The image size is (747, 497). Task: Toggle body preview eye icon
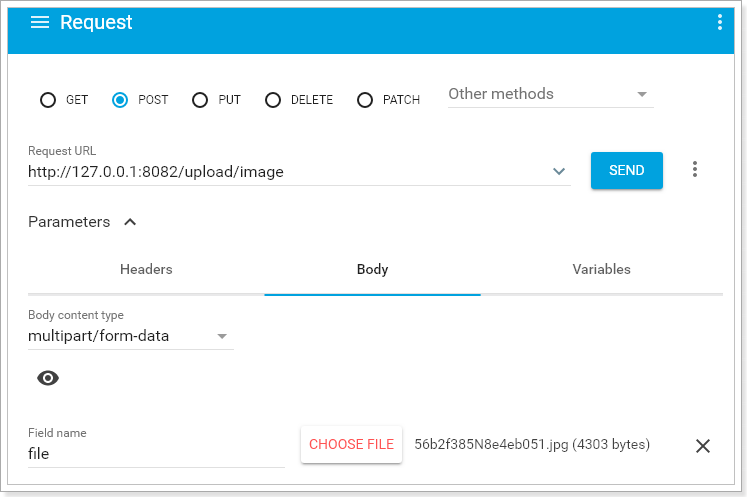click(48, 378)
